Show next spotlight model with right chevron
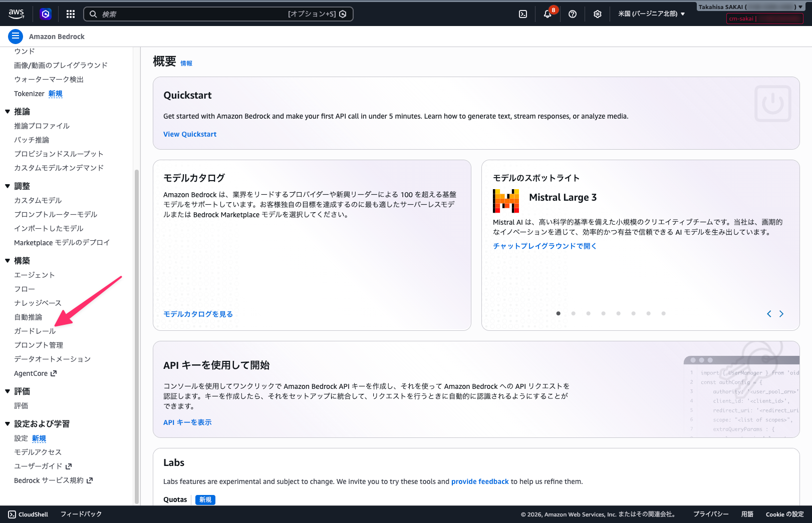This screenshot has width=812, height=523. point(781,314)
